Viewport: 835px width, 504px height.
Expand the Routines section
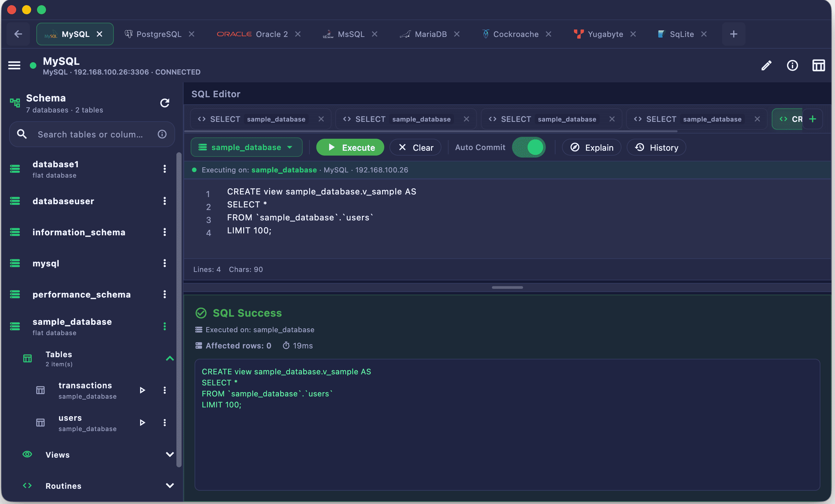point(170,486)
